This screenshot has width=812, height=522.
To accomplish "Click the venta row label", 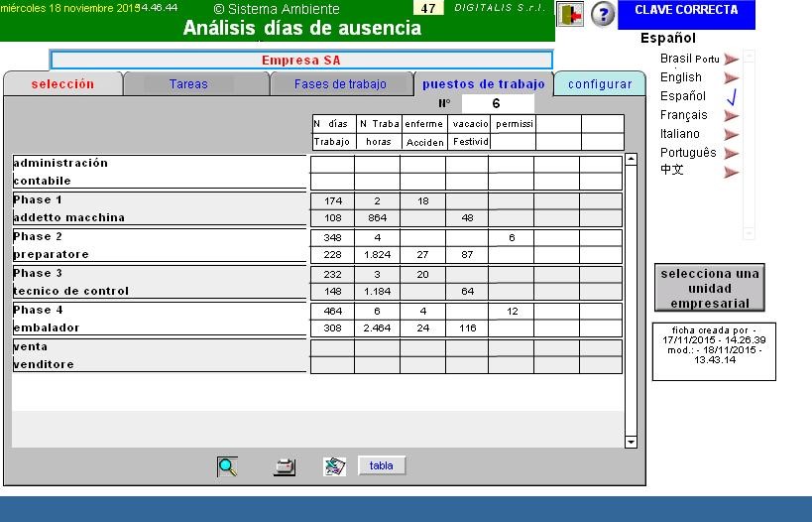I will (30, 346).
